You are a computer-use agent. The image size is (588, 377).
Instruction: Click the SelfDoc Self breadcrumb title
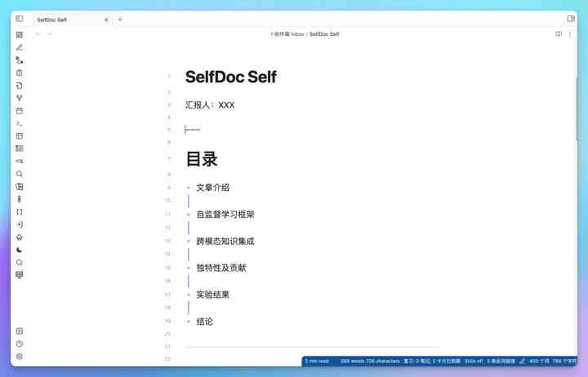pyautogui.click(x=324, y=34)
